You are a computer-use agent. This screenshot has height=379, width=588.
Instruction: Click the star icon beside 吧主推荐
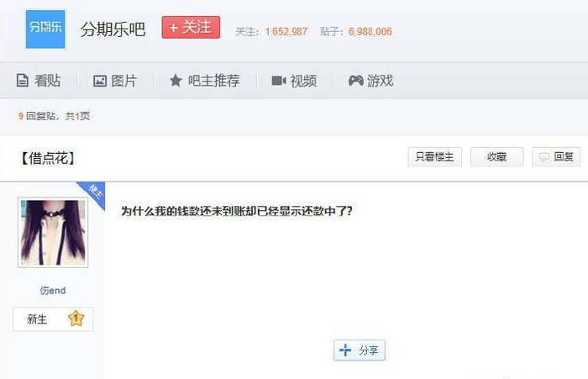tap(176, 81)
